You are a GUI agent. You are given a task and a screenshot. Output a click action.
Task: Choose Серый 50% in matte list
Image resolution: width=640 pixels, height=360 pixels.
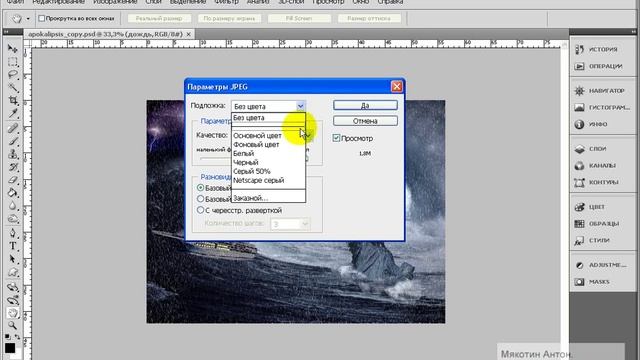pyautogui.click(x=268, y=171)
